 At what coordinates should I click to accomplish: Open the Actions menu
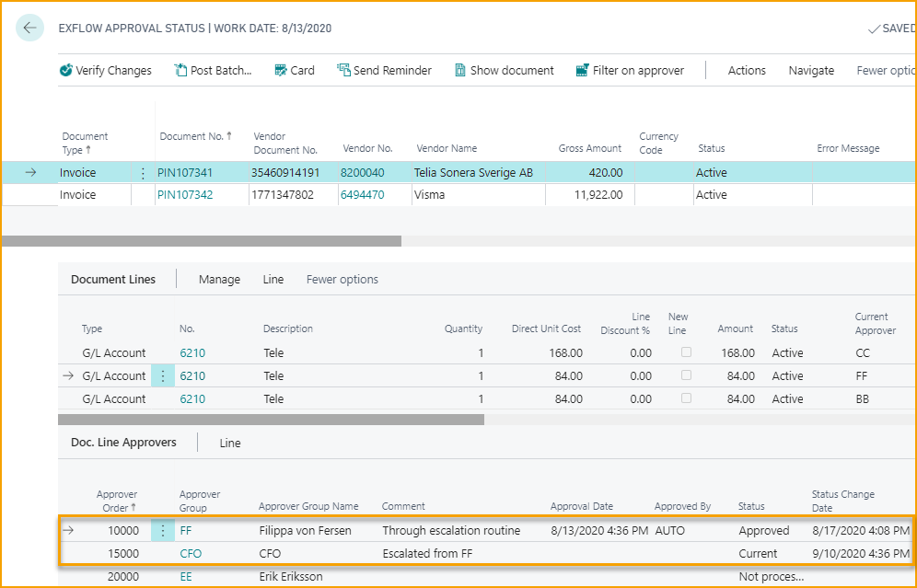click(x=746, y=71)
